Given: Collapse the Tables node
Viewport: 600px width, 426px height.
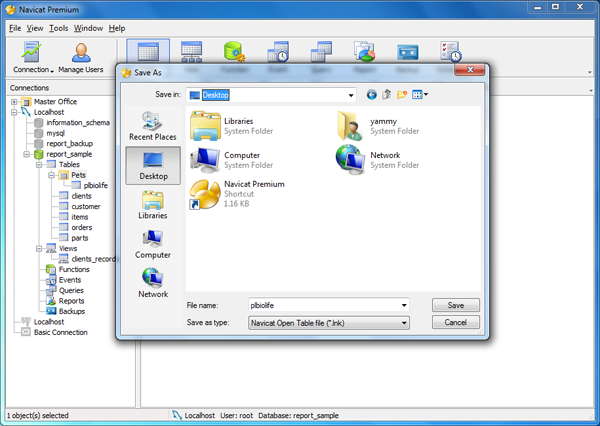Looking at the screenshot, I should point(39,165).
